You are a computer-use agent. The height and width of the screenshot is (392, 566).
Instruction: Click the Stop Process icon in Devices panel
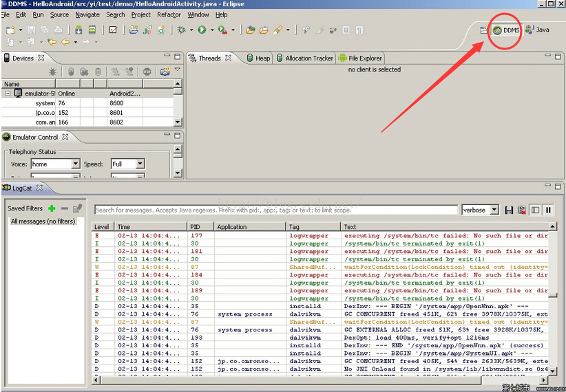(147, 72)
